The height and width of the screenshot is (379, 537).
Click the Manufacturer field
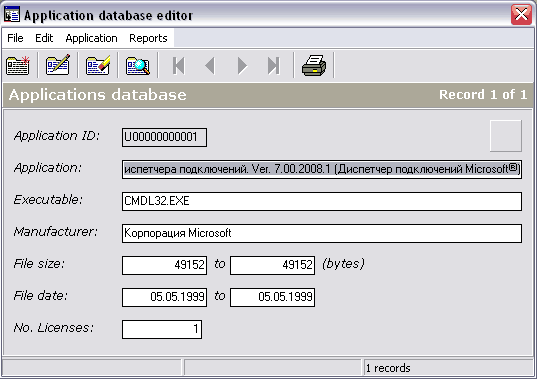322,233
